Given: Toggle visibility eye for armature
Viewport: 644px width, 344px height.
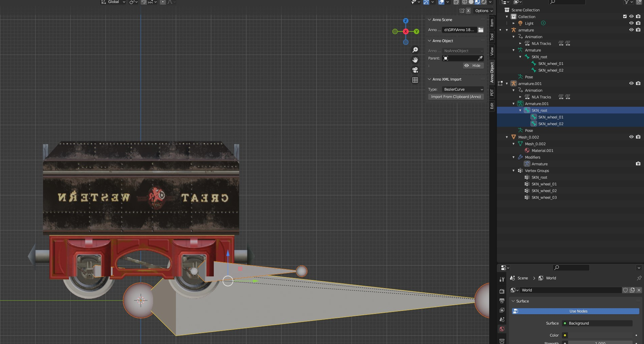Looking at the screenshot, I should click(631, 30).
